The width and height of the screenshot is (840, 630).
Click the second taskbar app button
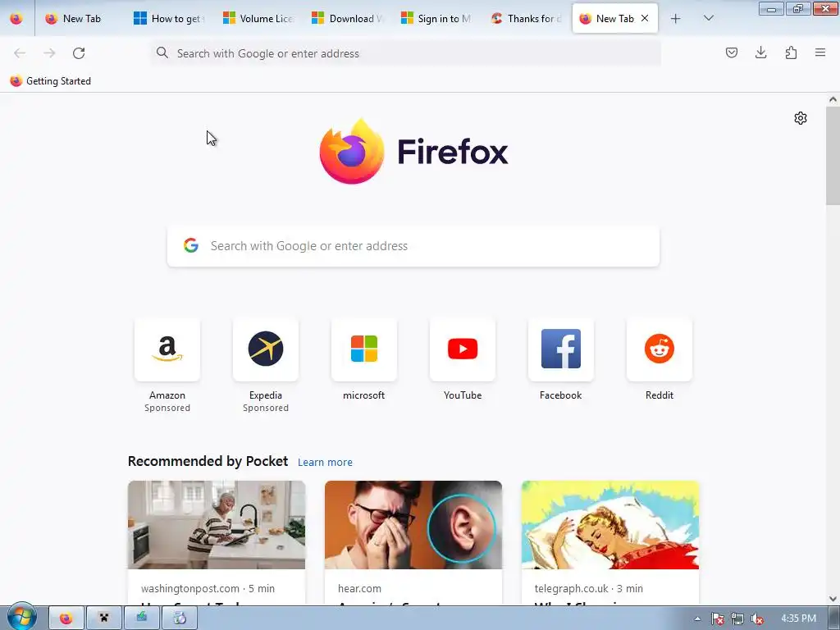click(104, 619)
